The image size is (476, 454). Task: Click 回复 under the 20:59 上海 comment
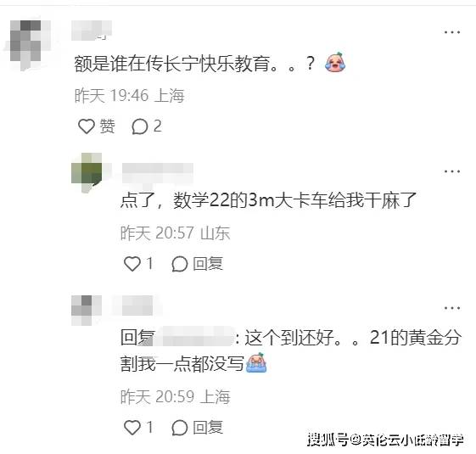pos(208,428)
